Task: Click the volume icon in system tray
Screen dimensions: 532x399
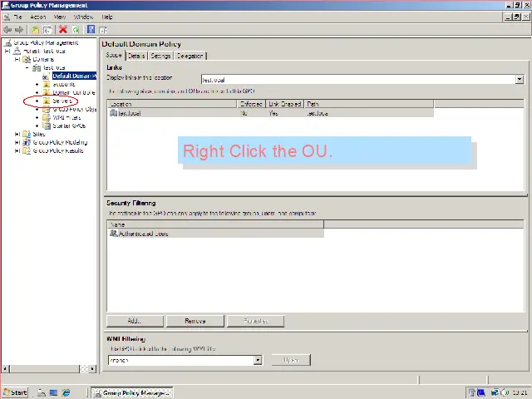Action: [504, 392]
